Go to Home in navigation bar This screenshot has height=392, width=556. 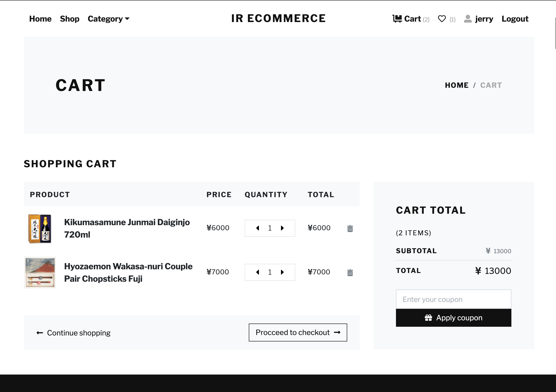40,19
